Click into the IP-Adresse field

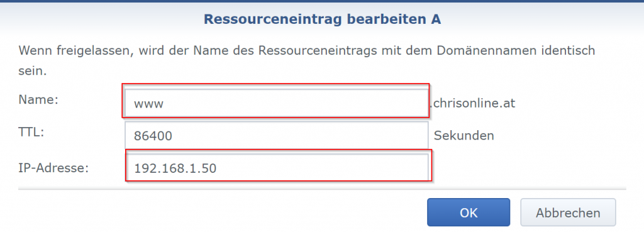(277, 167)
